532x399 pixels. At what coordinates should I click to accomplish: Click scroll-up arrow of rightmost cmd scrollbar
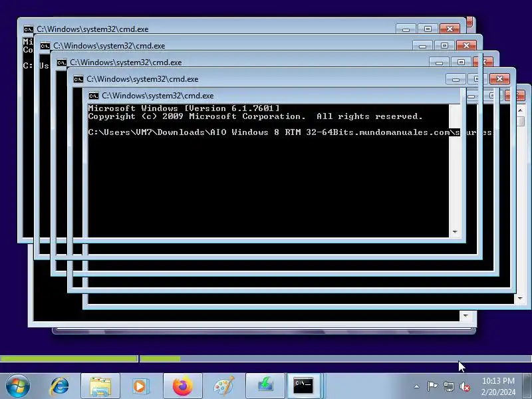point(521,110)
